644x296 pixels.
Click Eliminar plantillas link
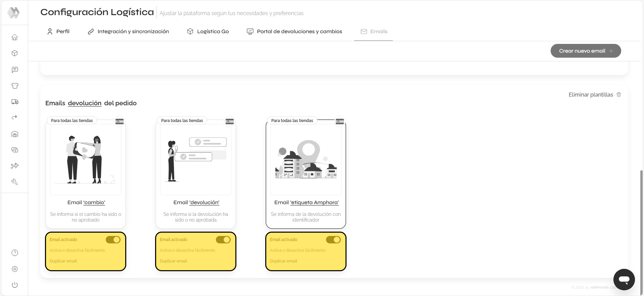(x=594, y=95)
